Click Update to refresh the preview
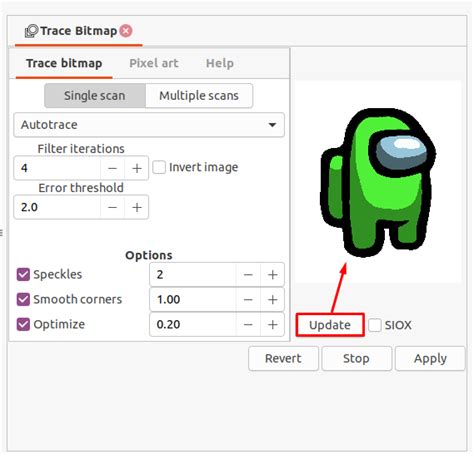 coord(330,325)
